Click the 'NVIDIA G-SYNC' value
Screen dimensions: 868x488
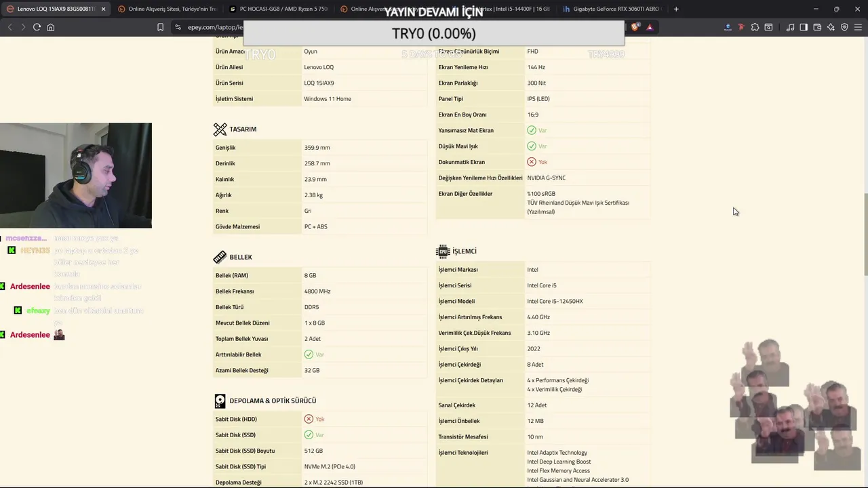pyautogui.click(x=546, y=178)
